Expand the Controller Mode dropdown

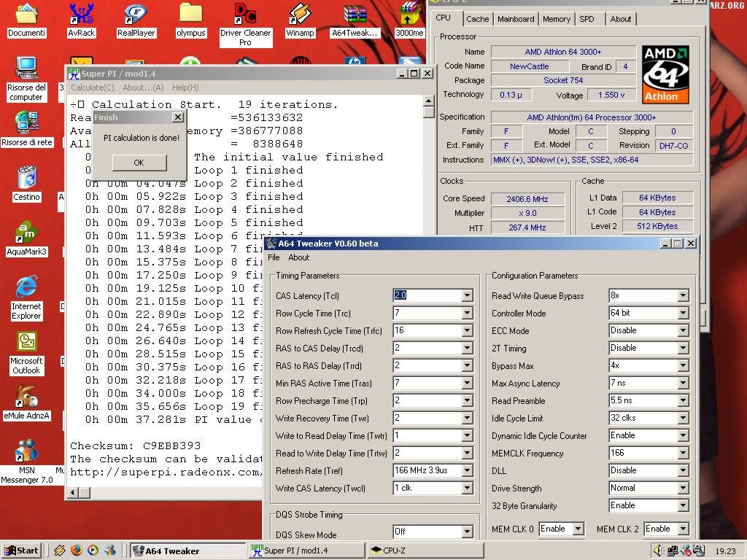click(683, 314)
